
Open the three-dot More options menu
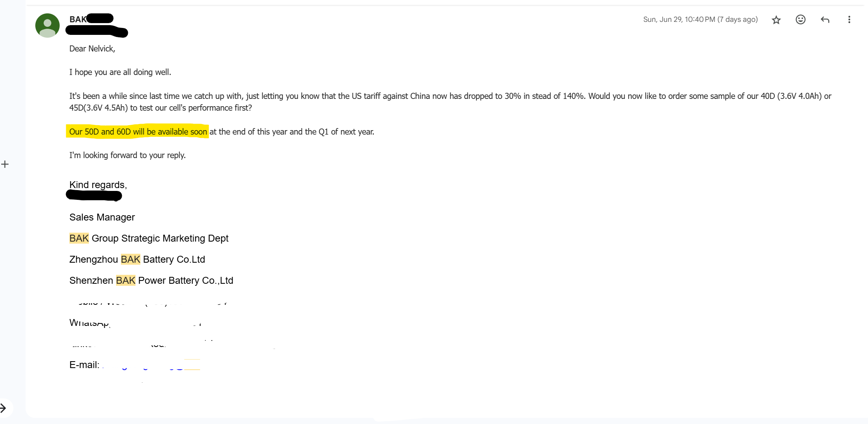(x=849, y=19)
